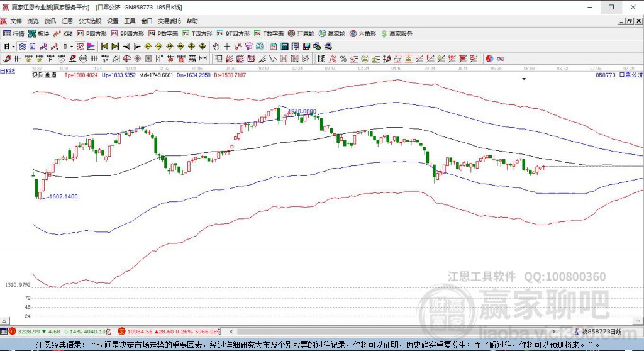Open the 工具 menu
This screenshot has width=644, height=351.
tap(130, 21)
